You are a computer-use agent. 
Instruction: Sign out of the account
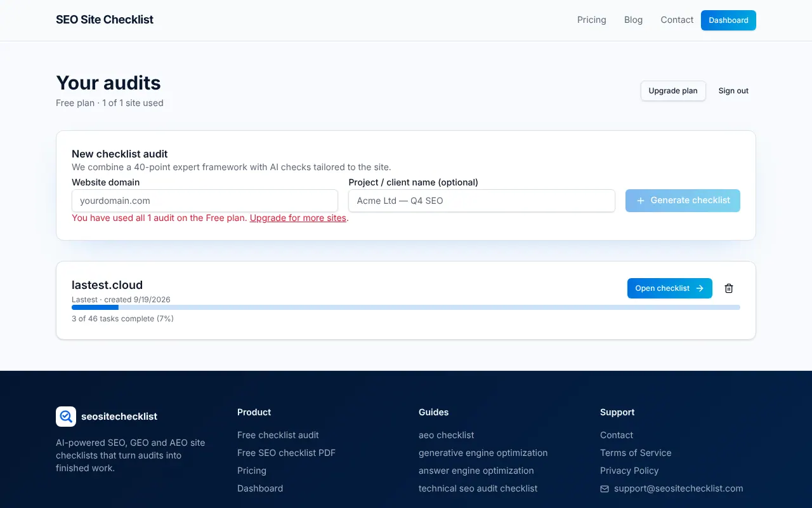[x=733, y=91]
